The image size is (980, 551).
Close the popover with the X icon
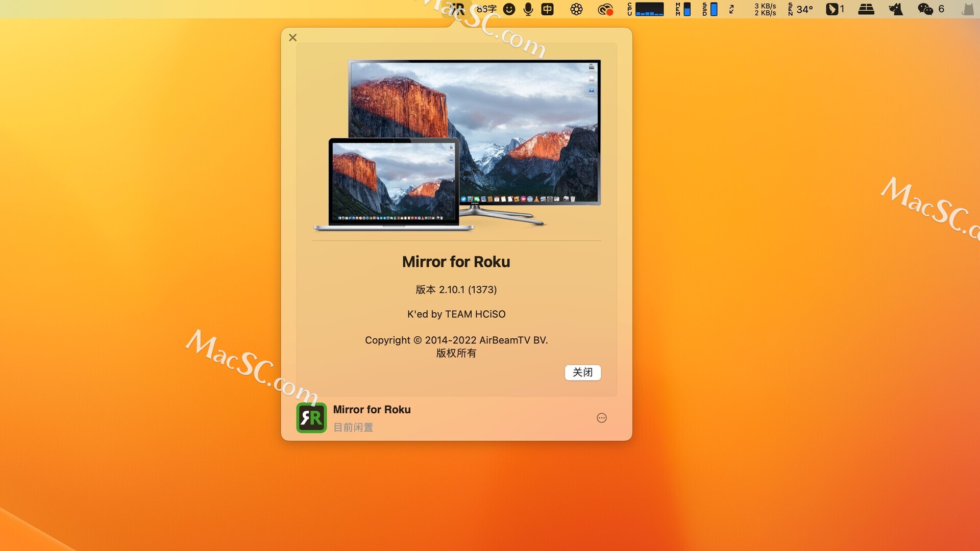click(x=292, y=37)
